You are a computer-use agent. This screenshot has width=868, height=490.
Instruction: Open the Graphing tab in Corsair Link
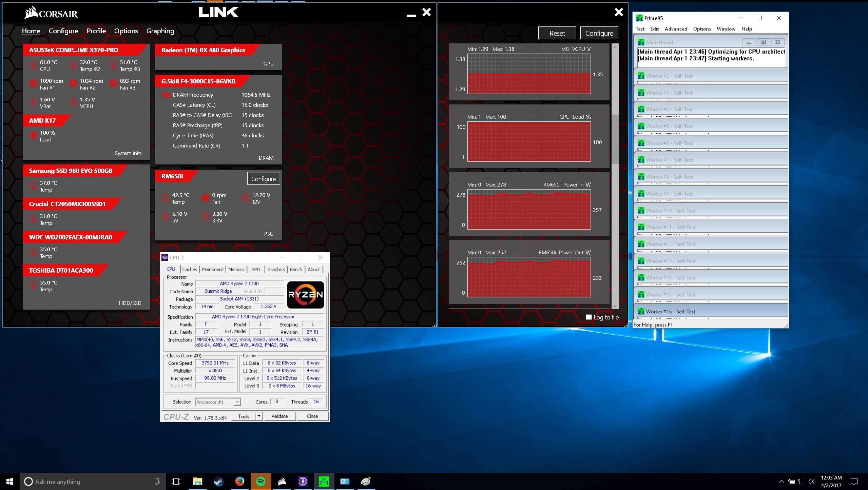pos(160,31)
